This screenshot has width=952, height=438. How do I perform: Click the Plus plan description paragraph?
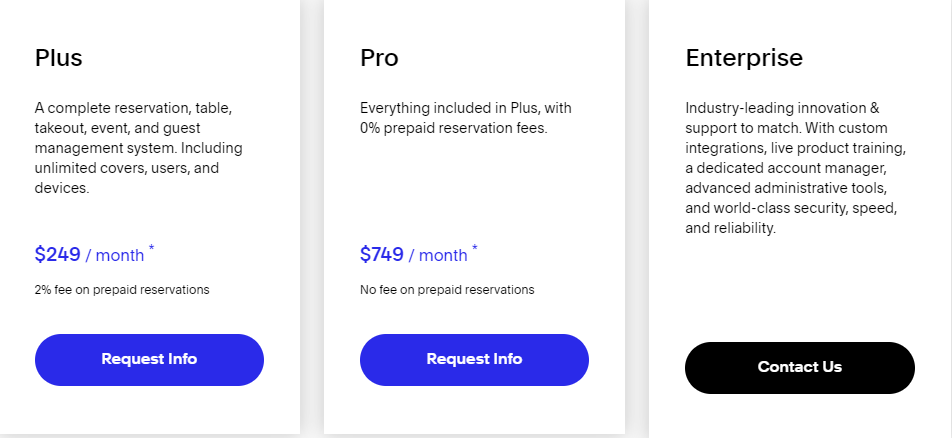coord(138,148)
